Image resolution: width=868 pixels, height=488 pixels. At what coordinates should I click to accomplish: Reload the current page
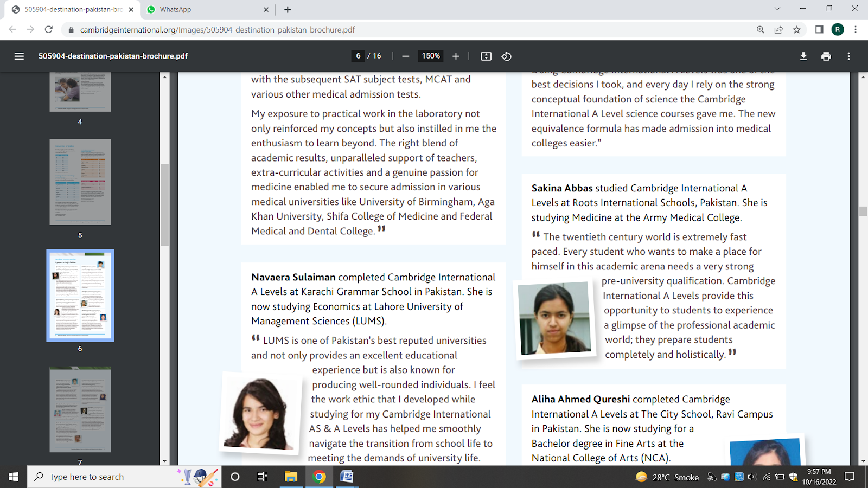[49, 29]
